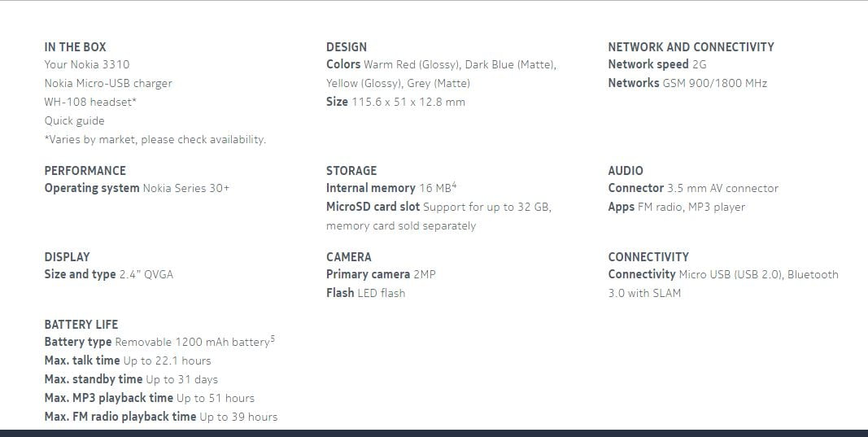Click the 'MicroSD card slot' line
The height and width of the screenshot is (437, 868).
438,207
